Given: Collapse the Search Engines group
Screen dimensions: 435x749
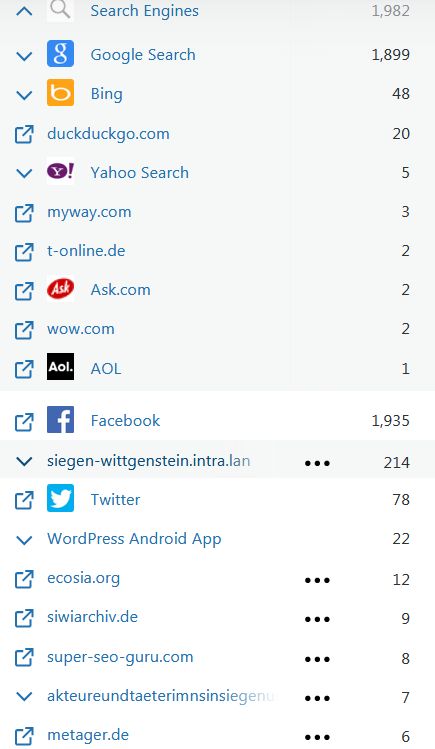Looking at the screenshot, I should [x=24, y=11].
